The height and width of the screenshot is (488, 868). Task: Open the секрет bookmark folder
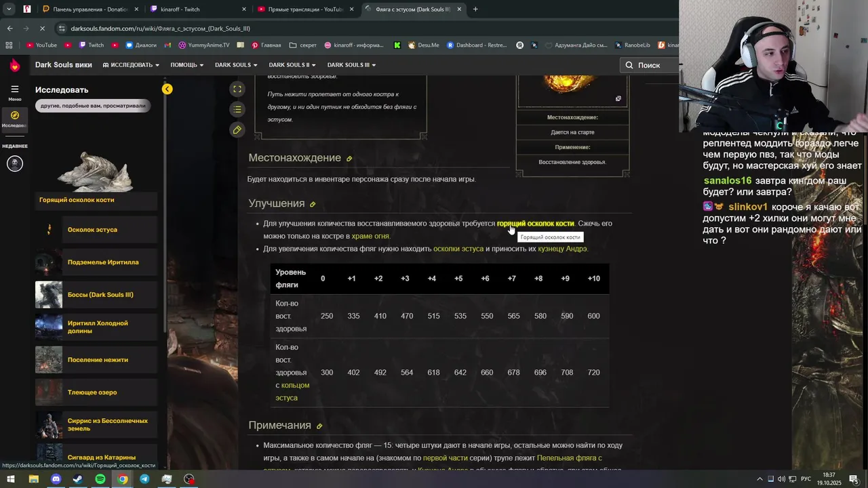[302, 45]
